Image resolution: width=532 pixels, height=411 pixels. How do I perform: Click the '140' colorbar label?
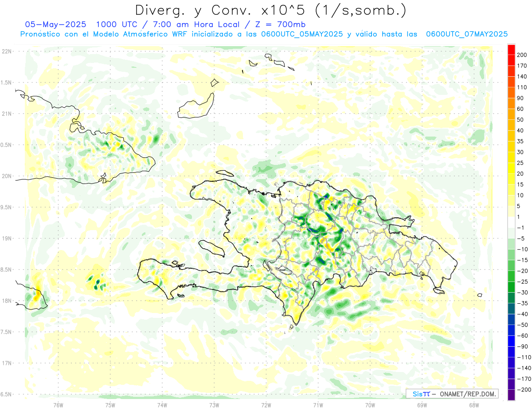coord(522,76)
